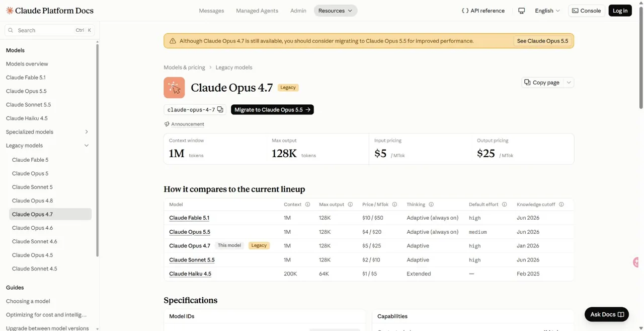Click the API reference braces icon
Screen dimensions: 644x331
[465, 11]
